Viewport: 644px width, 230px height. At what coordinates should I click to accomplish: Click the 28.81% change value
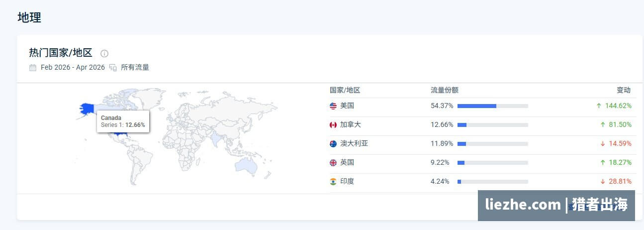[620, 182]
